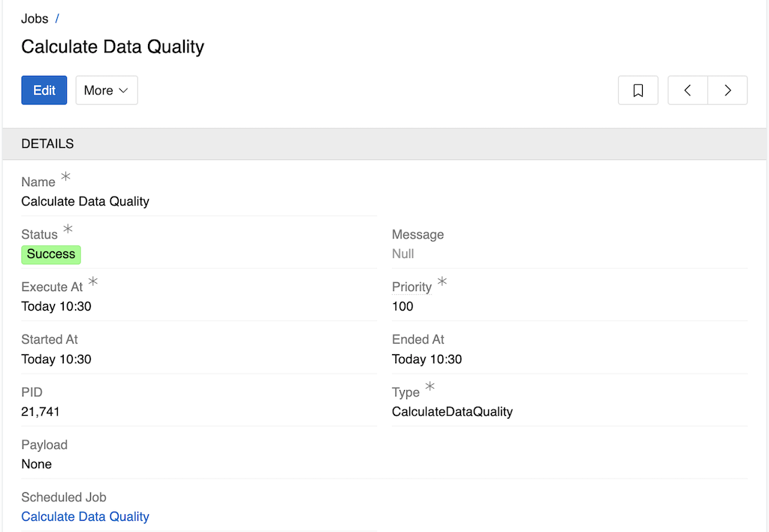The image size is (769, 532).
Task: Click the Started At time value
Action: (56, 359)
